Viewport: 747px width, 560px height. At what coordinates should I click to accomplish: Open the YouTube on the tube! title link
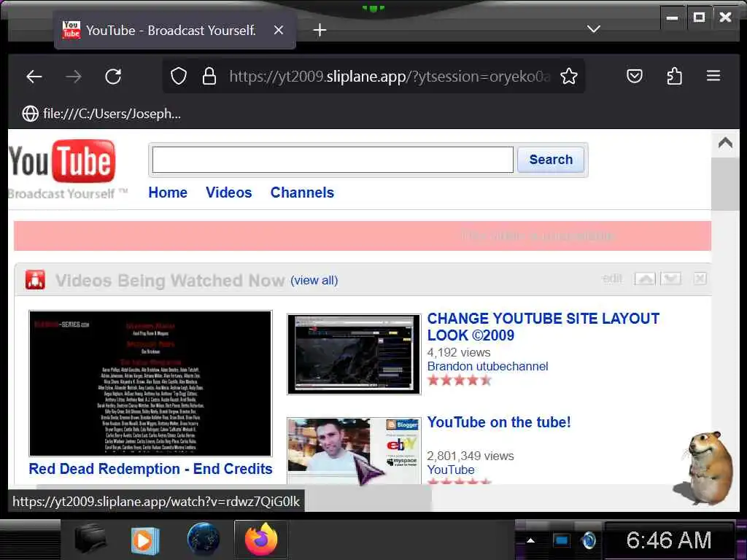click(x=499, y=422)
